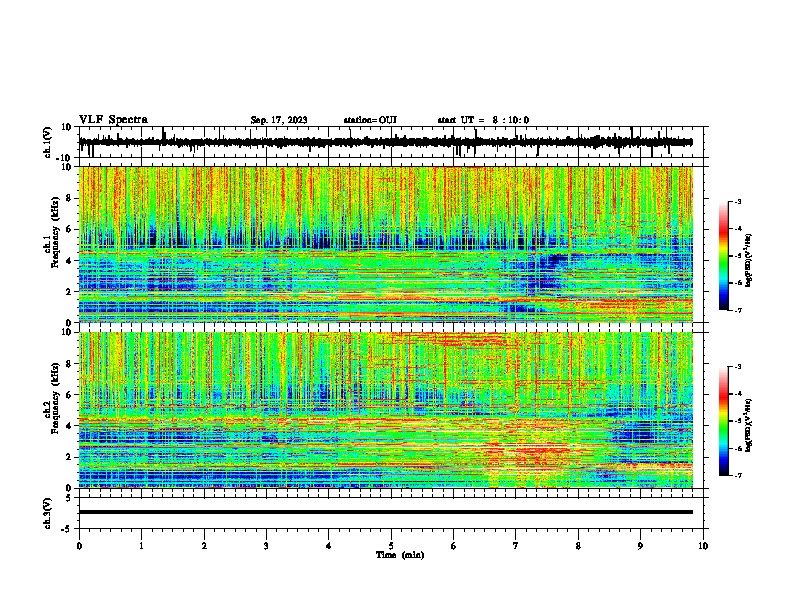Click the "6" kHz tick on ch.2 frequency axis
The width and height of the screenshot is (792, 612).
tap(69, 395)
